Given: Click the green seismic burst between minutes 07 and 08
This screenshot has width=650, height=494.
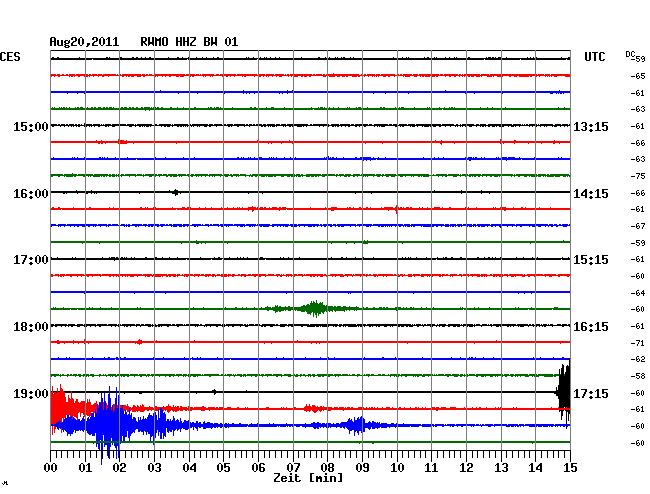Looking at the screenshot, I should (x=315, y=309).
